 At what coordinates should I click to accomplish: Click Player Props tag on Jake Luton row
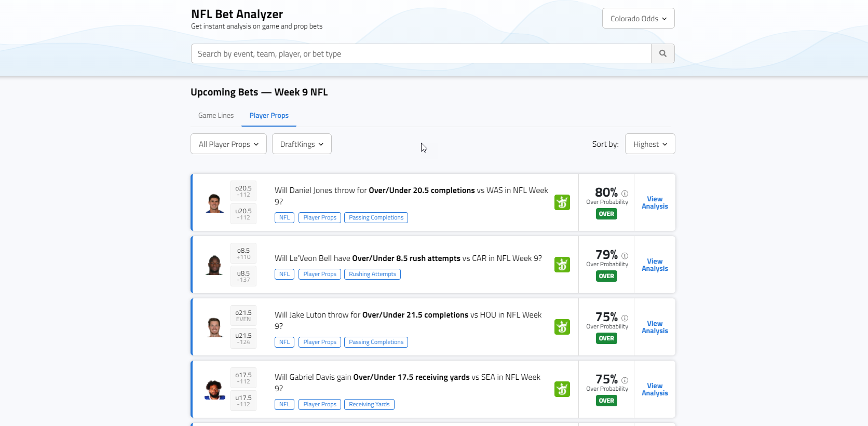point(320,342)
